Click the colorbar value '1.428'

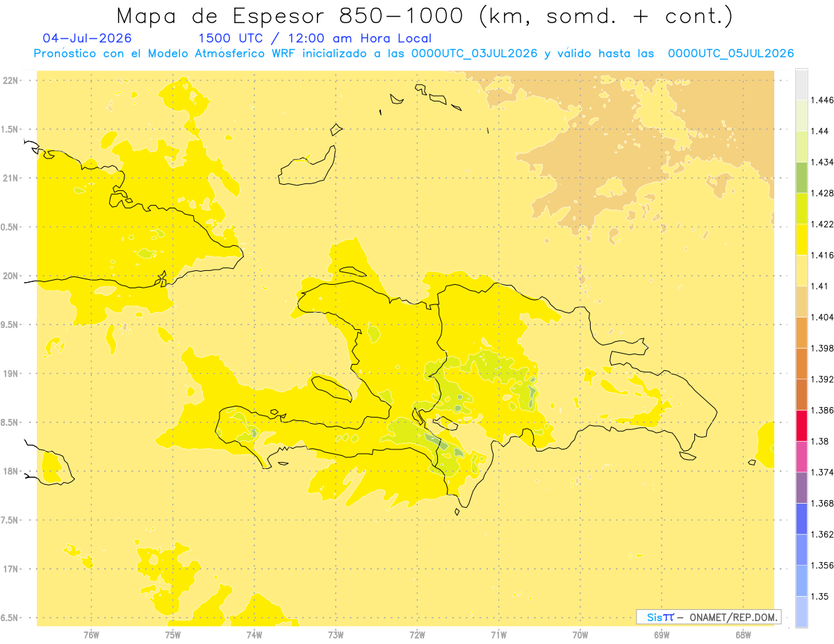click(x=822, y=193)
